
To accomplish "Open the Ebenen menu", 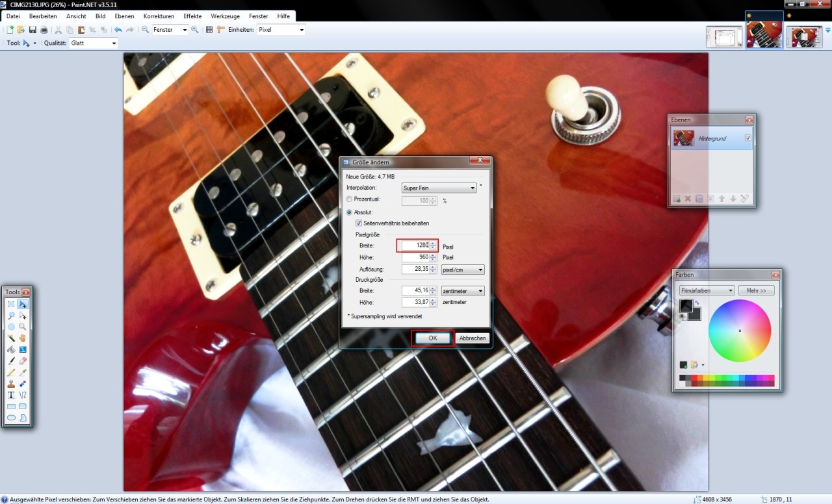I will [124, 16].
